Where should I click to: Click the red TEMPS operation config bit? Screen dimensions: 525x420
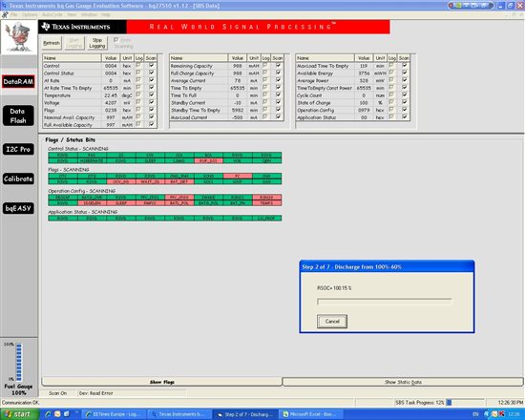[267, 203]
